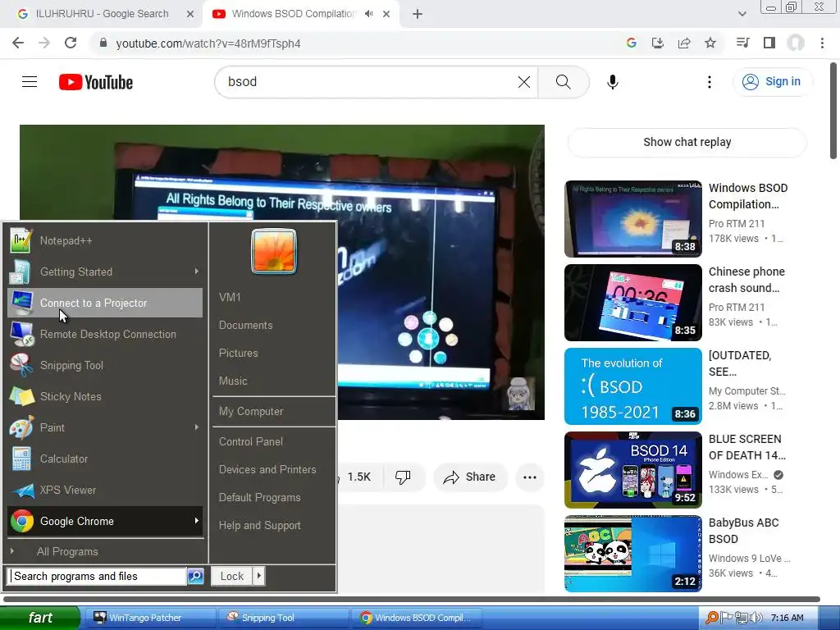Open Control Panel
The width and height of the screenshot is (840, 630).
(x=251, y=441)
